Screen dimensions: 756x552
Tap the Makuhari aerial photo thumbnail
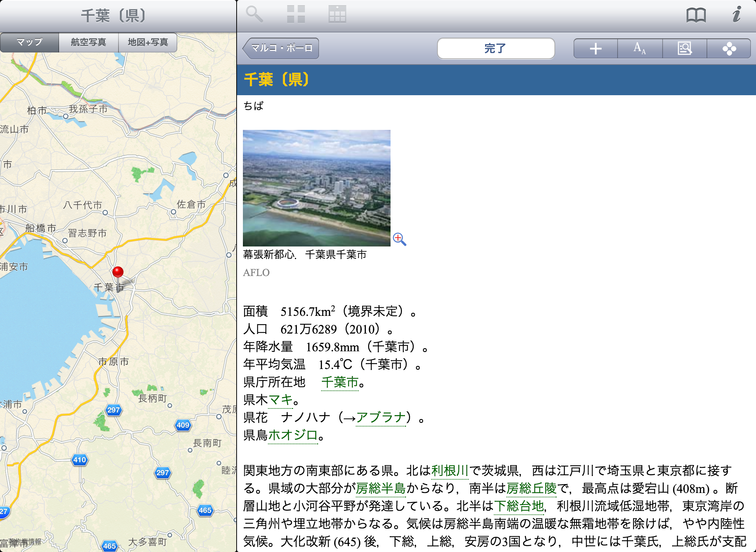(316, 188)
